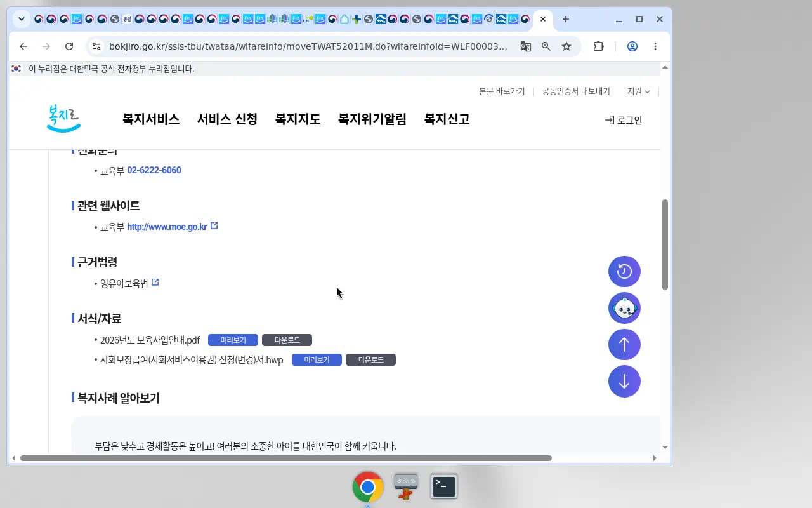Click the 로그인 login link
The width and height of the screenshot is (812, 508).
624,120
